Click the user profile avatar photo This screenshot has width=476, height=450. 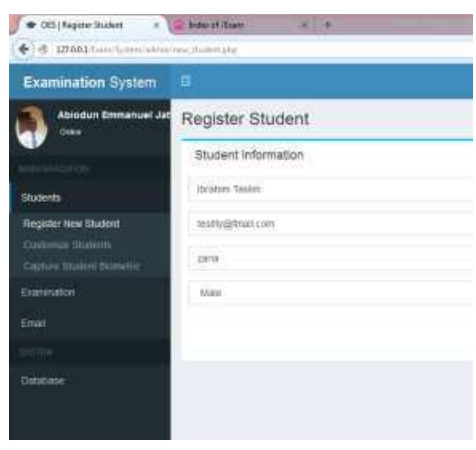click(x=32, y=127)
